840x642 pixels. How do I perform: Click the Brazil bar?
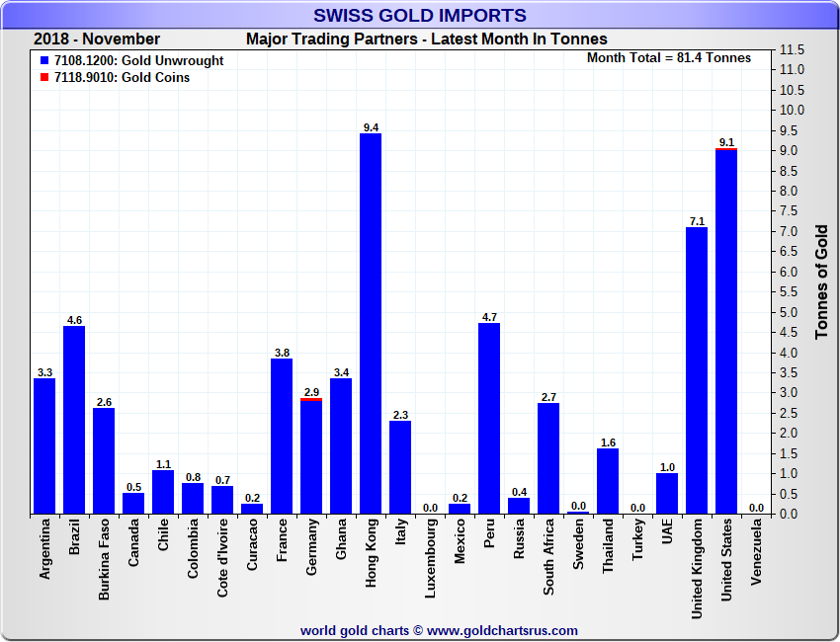click(74, 422)
